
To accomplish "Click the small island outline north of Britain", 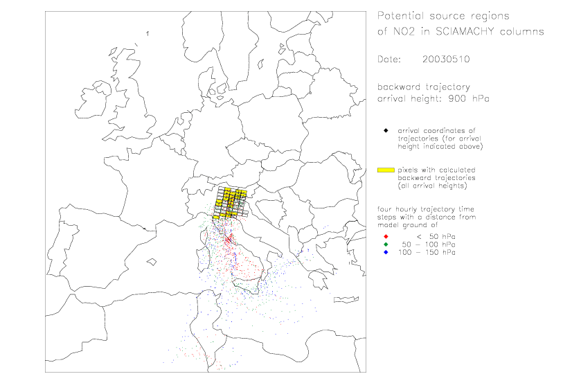I will [x=148, y=33].
